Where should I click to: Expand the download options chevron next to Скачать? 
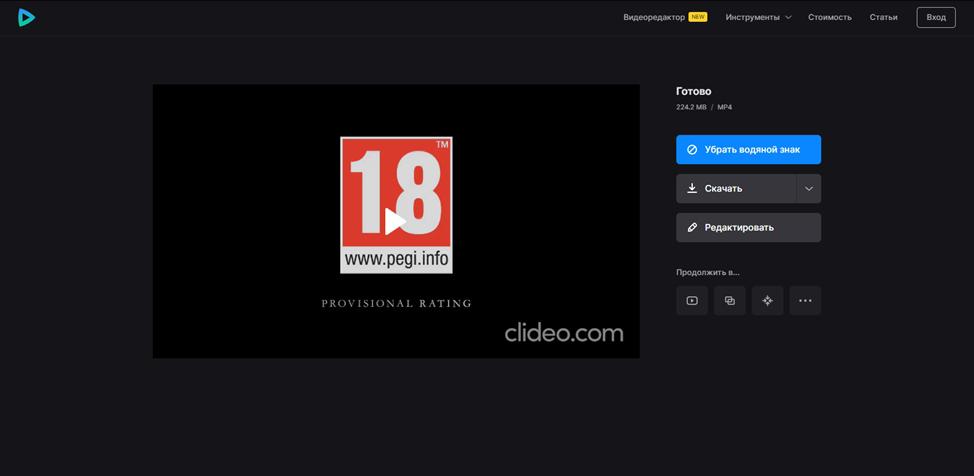pos(809,189)
